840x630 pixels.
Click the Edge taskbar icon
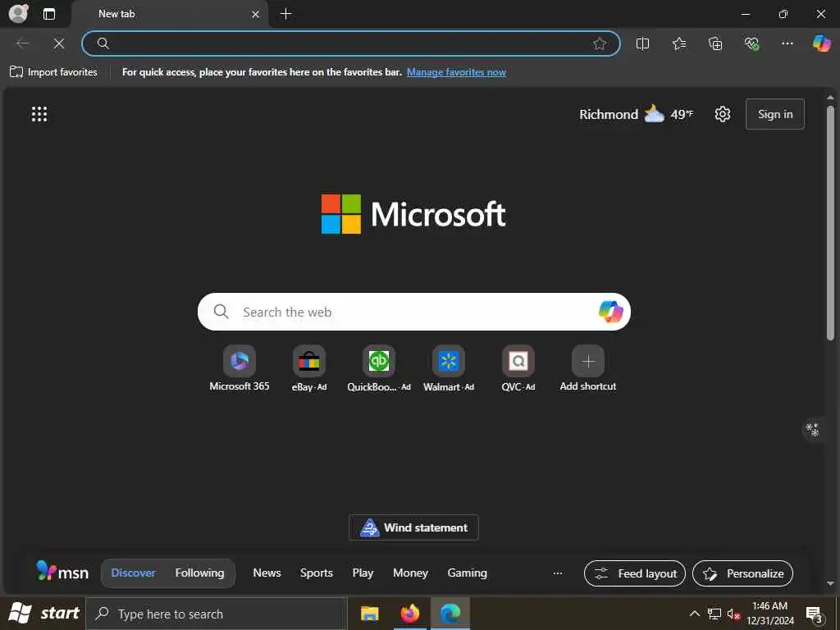pos(450,614)
